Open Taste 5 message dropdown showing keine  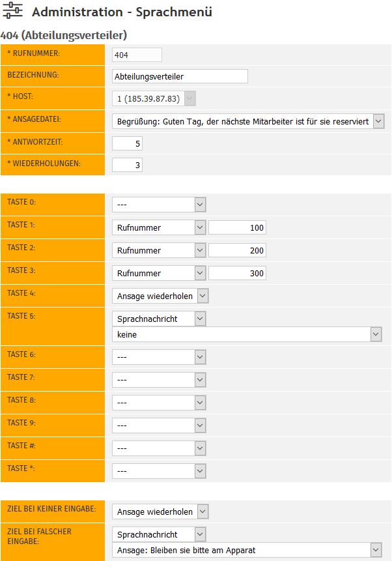click(247, 334)
